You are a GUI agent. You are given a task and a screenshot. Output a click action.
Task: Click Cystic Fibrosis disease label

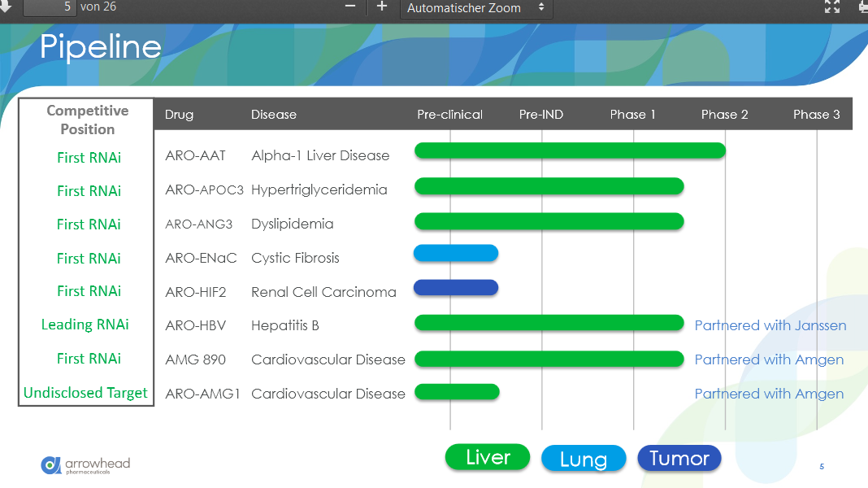click(x=295, y=259)
